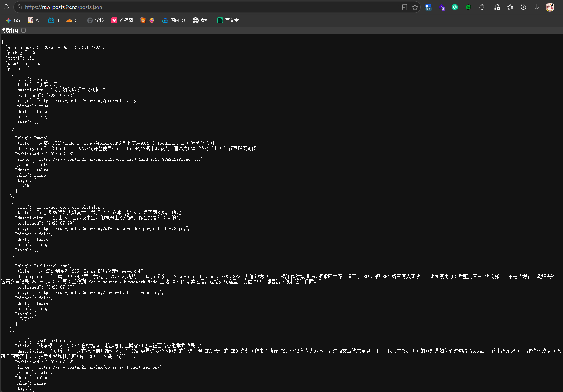Open the 女神 bookmark
The image size is (563, 392).
pyautogui.click(x=201, y=20)
